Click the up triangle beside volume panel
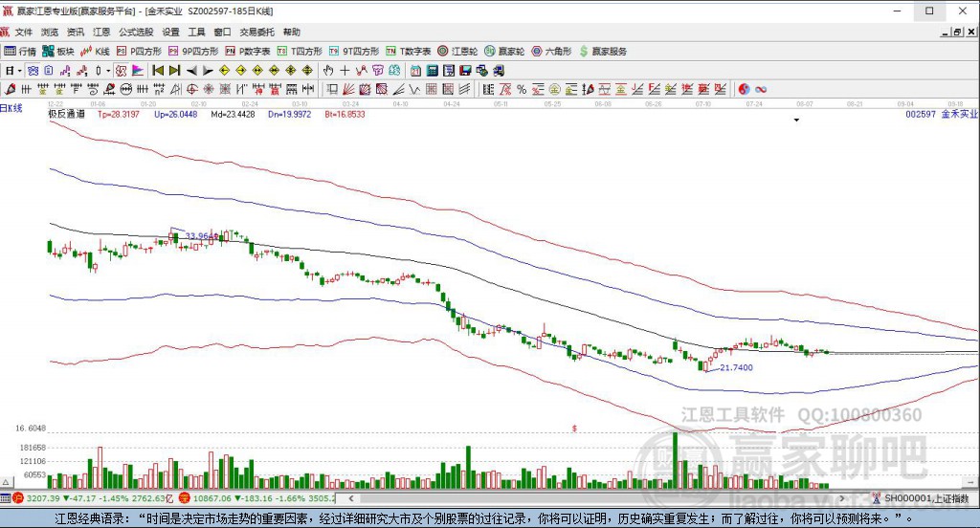Viewport: 980px width, 528px height. (7, 482)
